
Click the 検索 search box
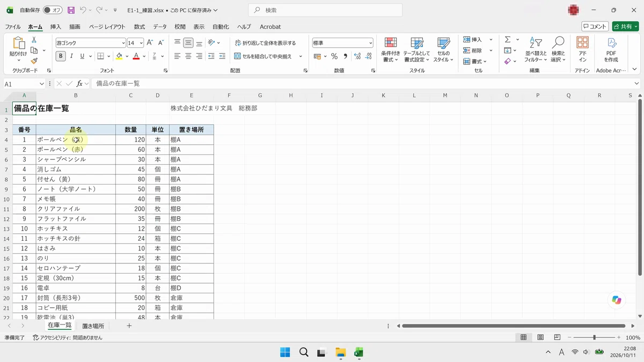[x=325, y=10]
